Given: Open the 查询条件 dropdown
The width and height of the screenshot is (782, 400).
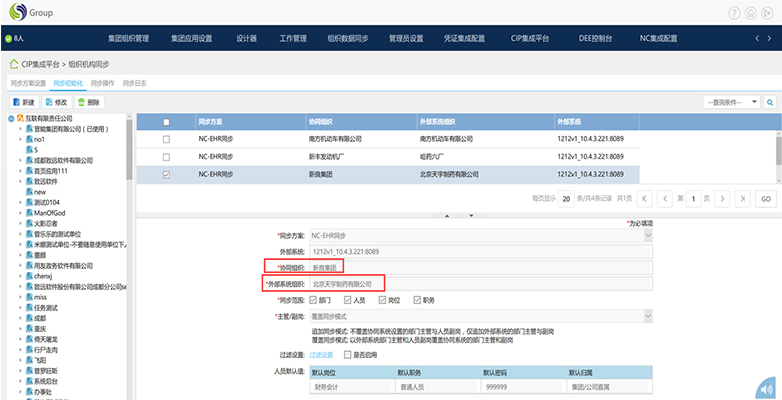Looking at the screenshot, I should [x=731, y=102].
